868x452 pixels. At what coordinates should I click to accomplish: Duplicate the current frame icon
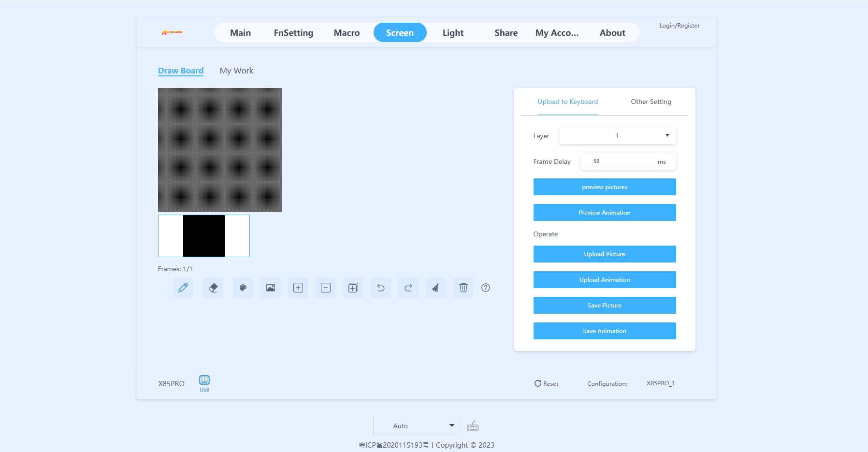pyautogui.click(x=353, y=288)
